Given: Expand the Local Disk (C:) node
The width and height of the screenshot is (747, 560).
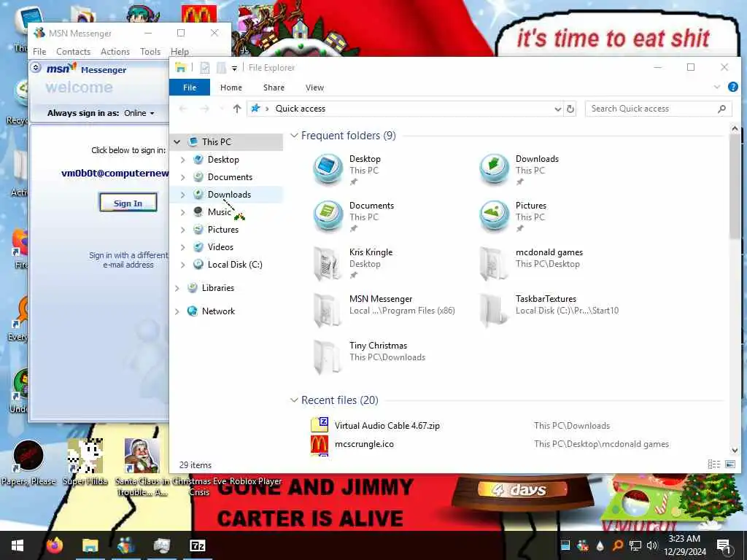Looking at the screenshot, I should click(183, 265).
